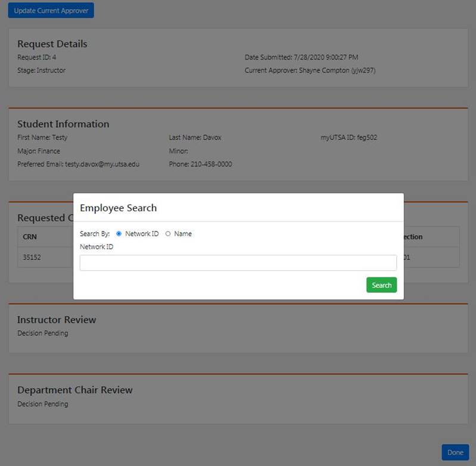Click the CRN column header
Screen dimensions: 476x466
point(30,237)
